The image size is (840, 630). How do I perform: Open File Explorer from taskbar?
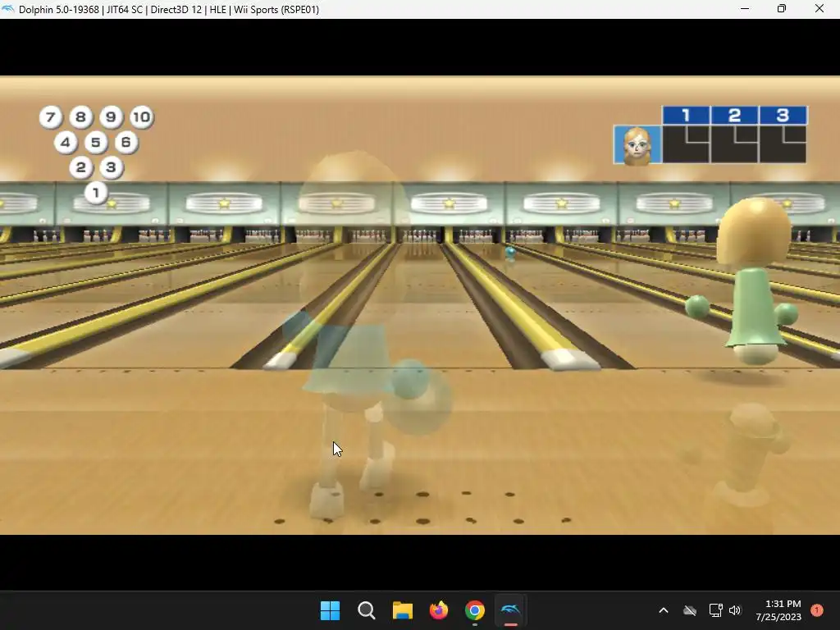point(402,610)
